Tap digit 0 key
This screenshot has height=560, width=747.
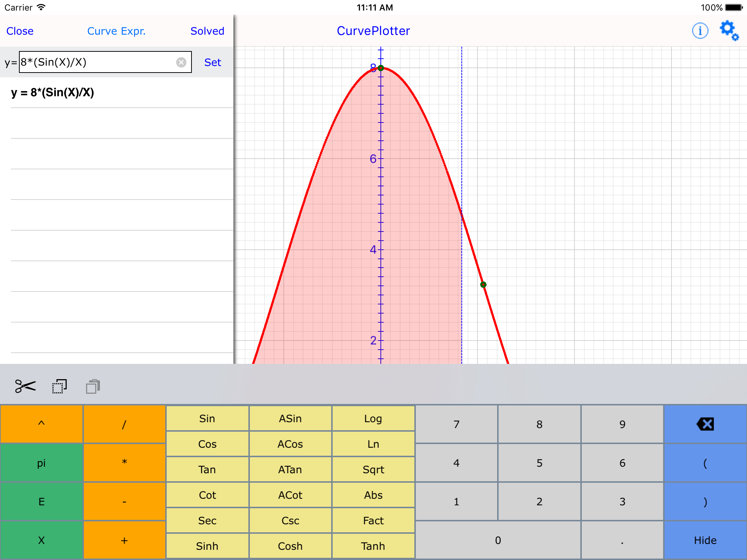[x=498, y=540]
